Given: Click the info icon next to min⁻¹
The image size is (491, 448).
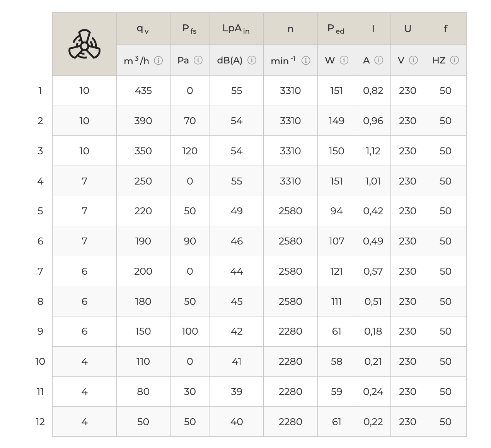Looking at the screenshot, I should [x=306, y=60].
